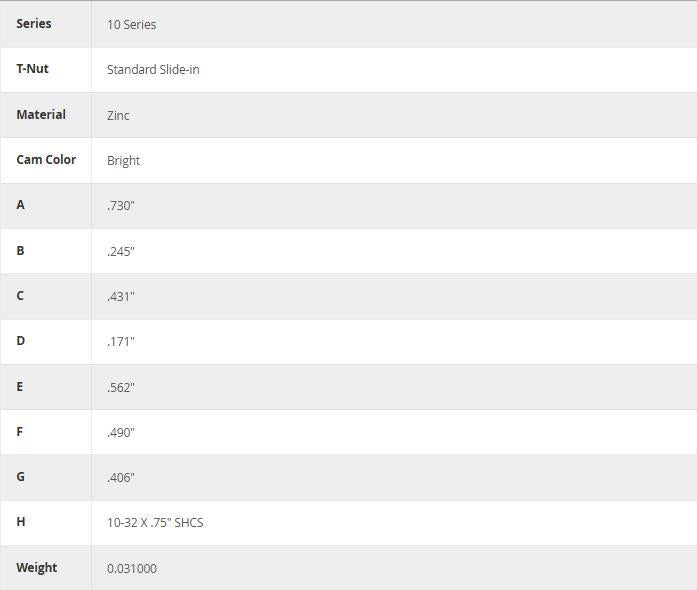Select the "10 Series" value text
The image size is (697, 590).
click(131, 25)
